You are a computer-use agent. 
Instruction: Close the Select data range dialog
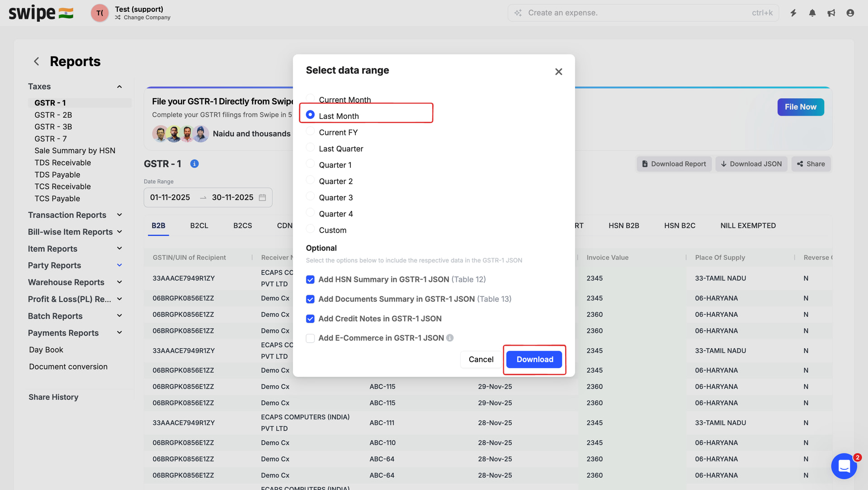point(558,71)
